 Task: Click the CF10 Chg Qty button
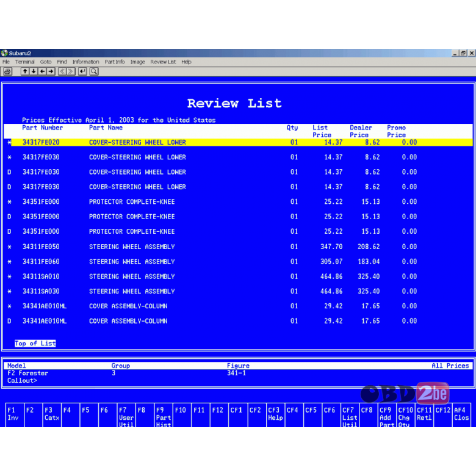(x=406, y=415)
